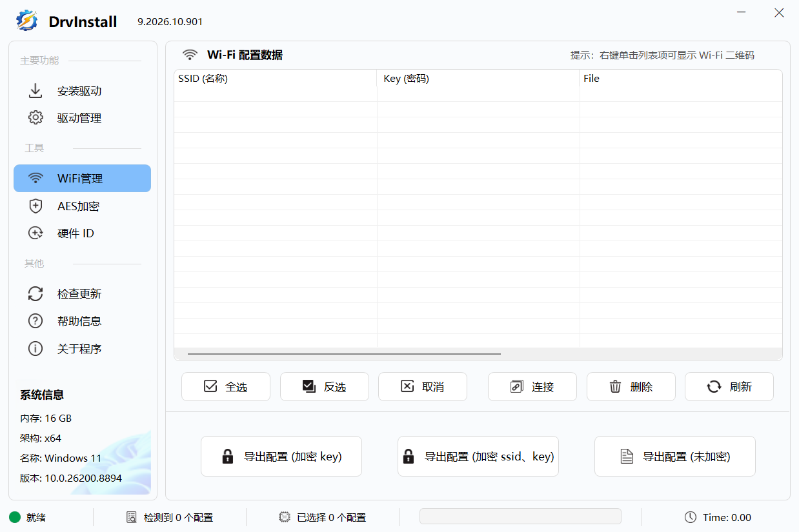Click the circular arrows icon on 刷新
The image size is (799, 532).
(x=714, y=387)
